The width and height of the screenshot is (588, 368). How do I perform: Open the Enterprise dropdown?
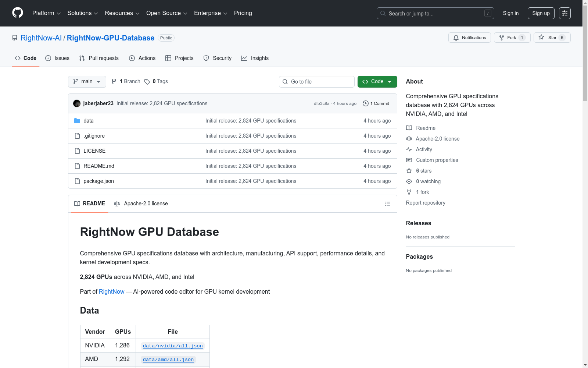click(211, 13)
